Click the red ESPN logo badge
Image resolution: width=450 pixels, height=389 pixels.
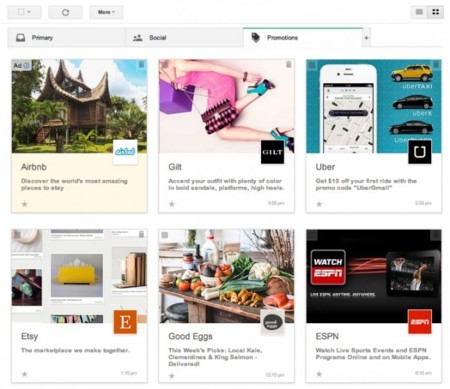click(x=420, y=322)
